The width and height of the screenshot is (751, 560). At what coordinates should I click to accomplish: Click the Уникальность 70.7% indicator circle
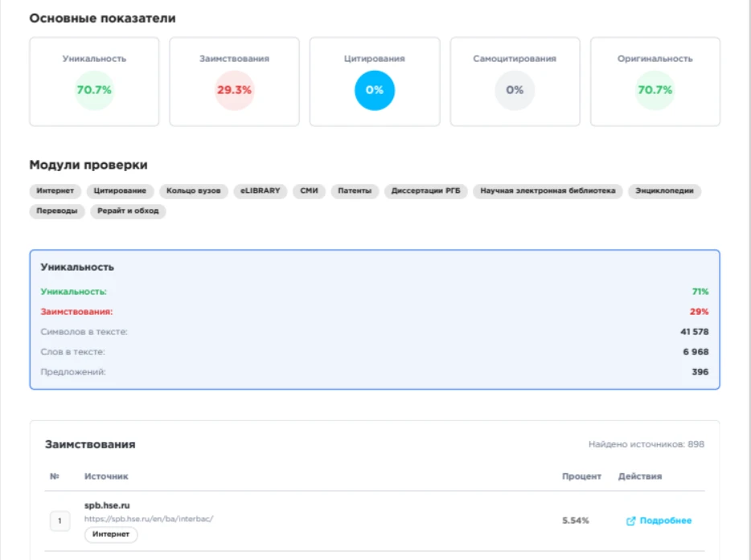[x=94, y=90]
